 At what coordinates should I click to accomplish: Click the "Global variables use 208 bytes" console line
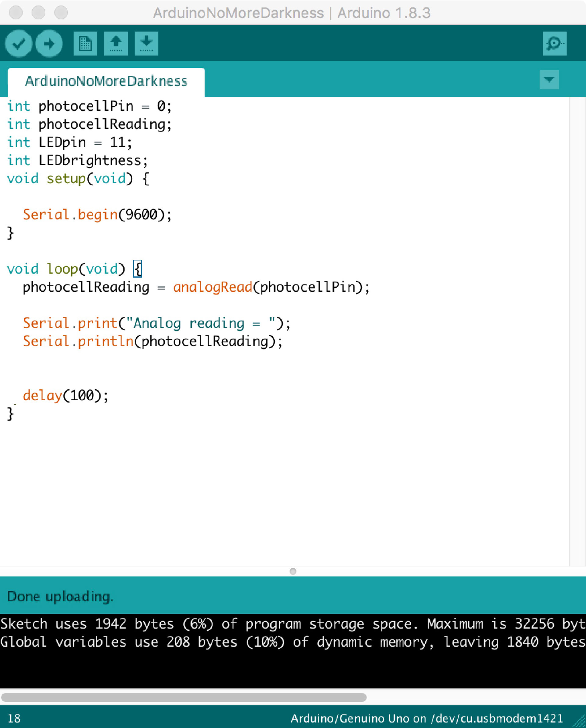tap(293, 642)
